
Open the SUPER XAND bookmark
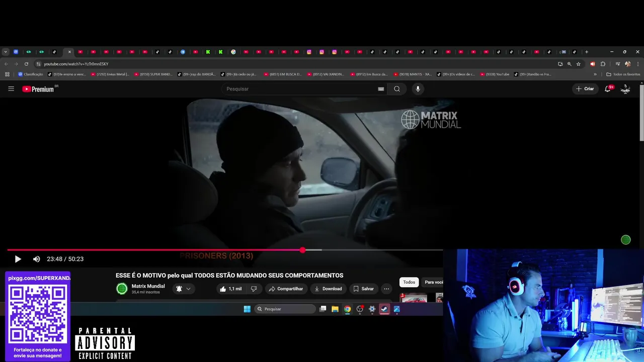[x=153, y=74]
